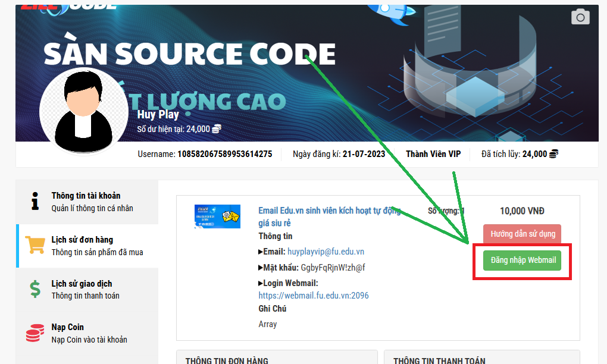Click the shopping cart icon in sidebar
This screenshot has height=364, width=607.
click(35, 245)
